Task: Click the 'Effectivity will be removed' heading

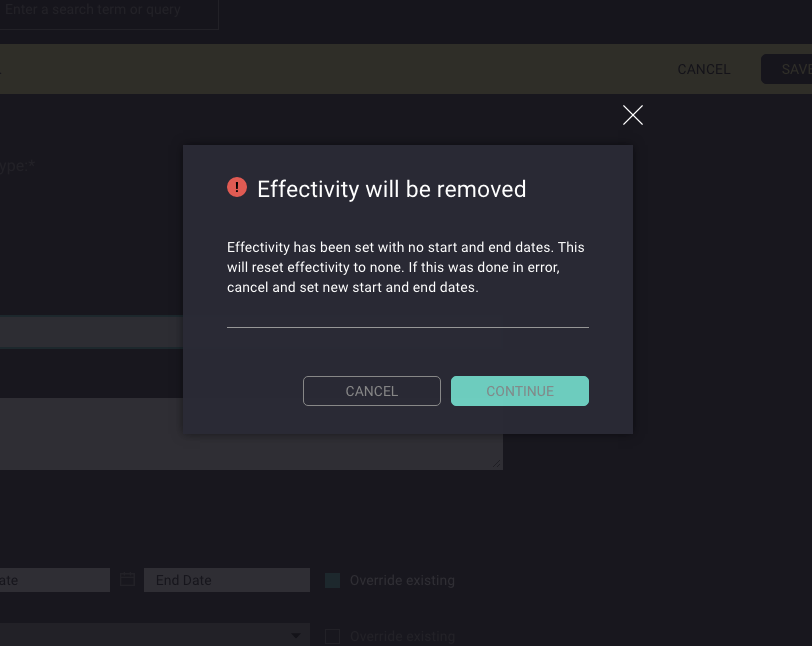Action: 392,189
